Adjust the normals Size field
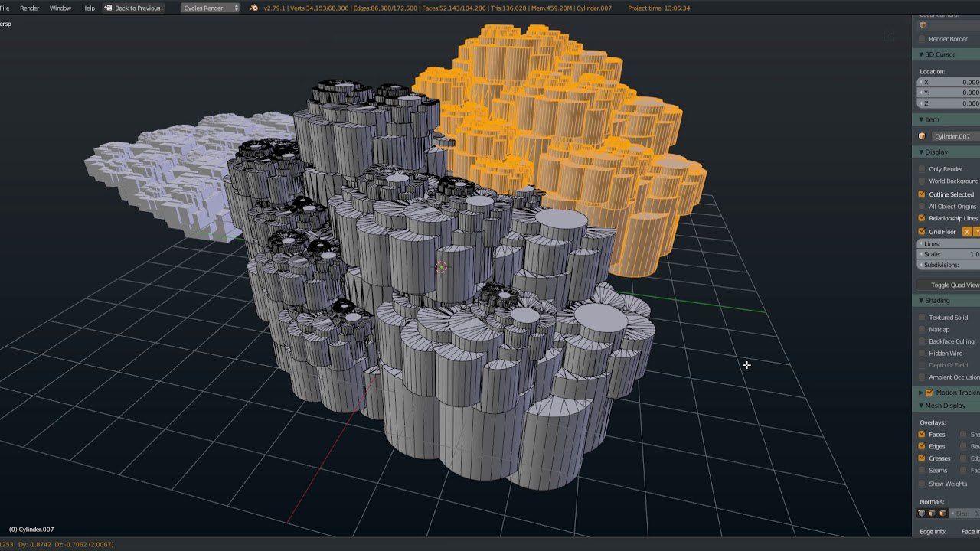The height and width of the screenshot is (551, 980). pyautogui.click(x=965, y=514)
